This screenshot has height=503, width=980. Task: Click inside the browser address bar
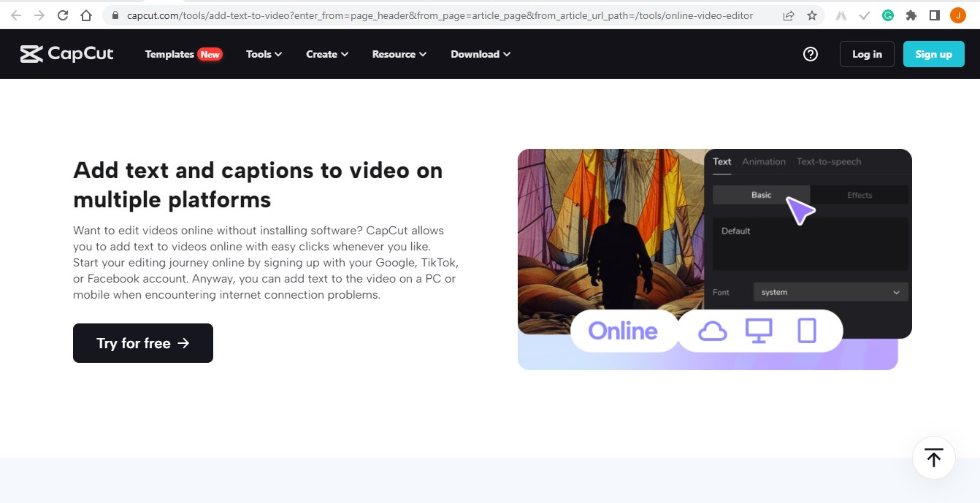[x=438, y=15]
